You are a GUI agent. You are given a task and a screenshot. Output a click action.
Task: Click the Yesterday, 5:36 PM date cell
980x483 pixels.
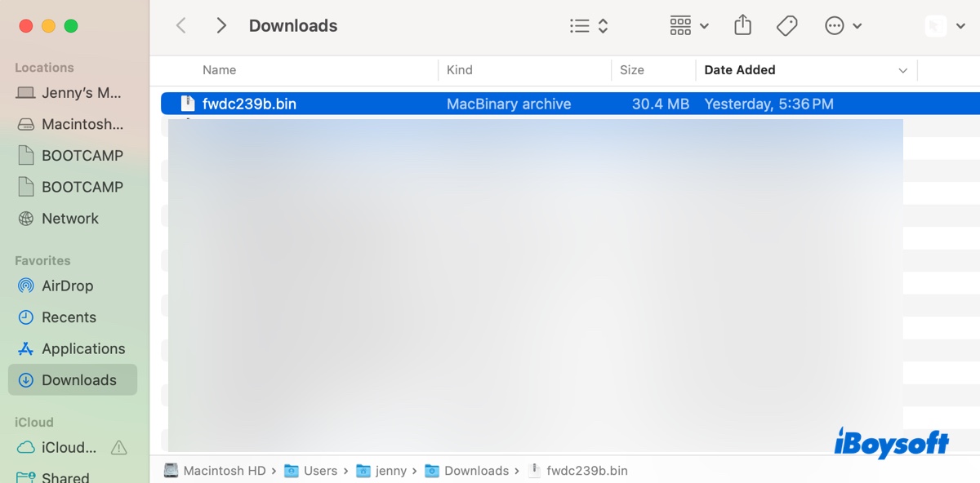(769, 104)
